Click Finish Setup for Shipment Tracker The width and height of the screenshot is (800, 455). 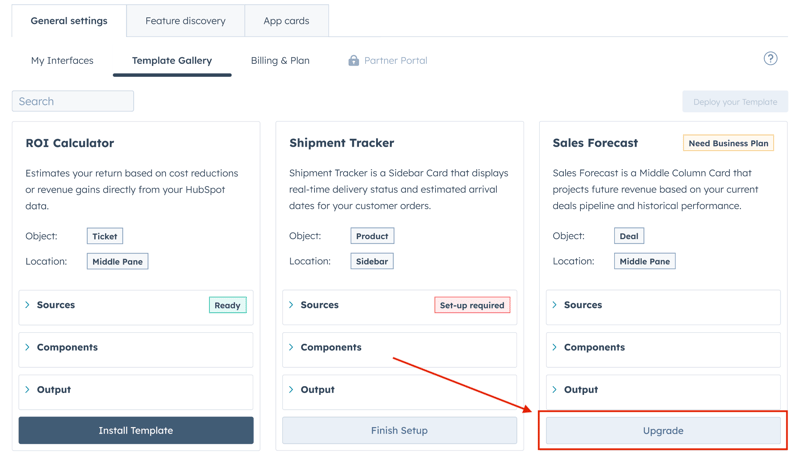tap(399, 431)
